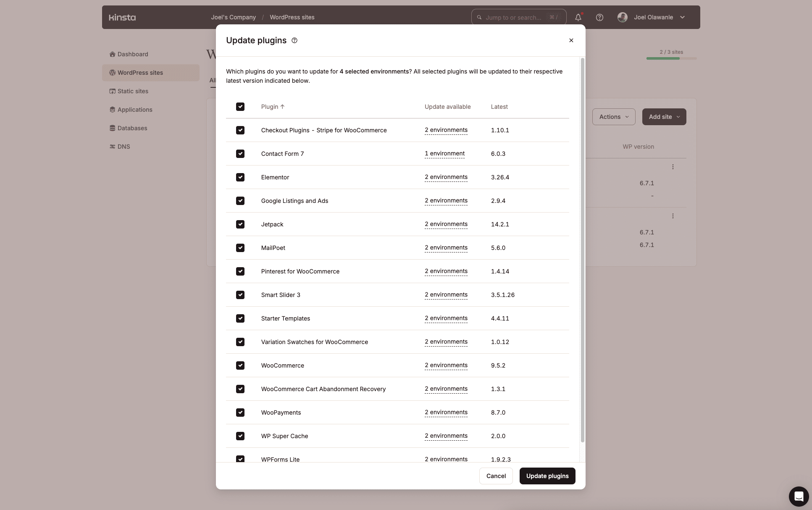This screenshot has width=812, height=510.
Task: Click the Cancel button
Action: pos(496,476)
